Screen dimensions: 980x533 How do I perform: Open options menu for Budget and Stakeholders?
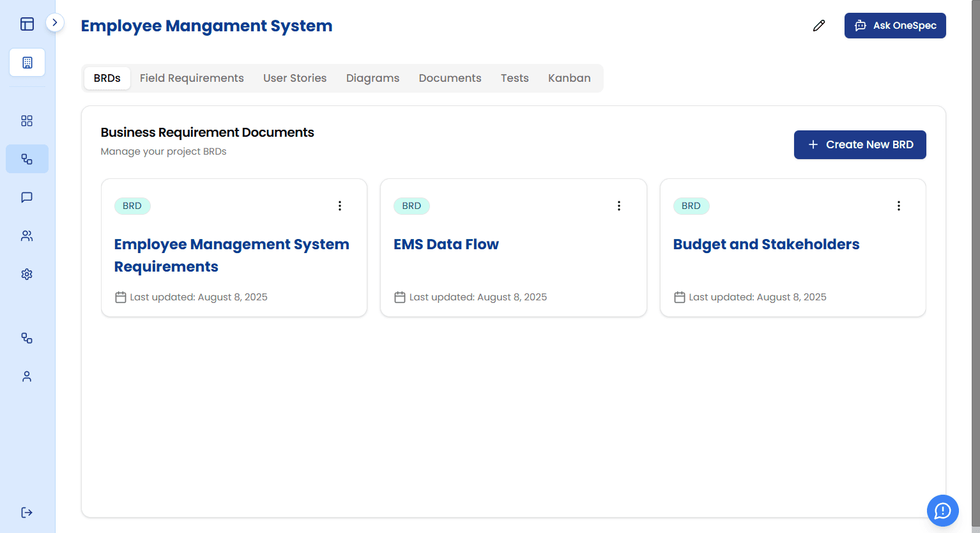[x=898, y=206]
